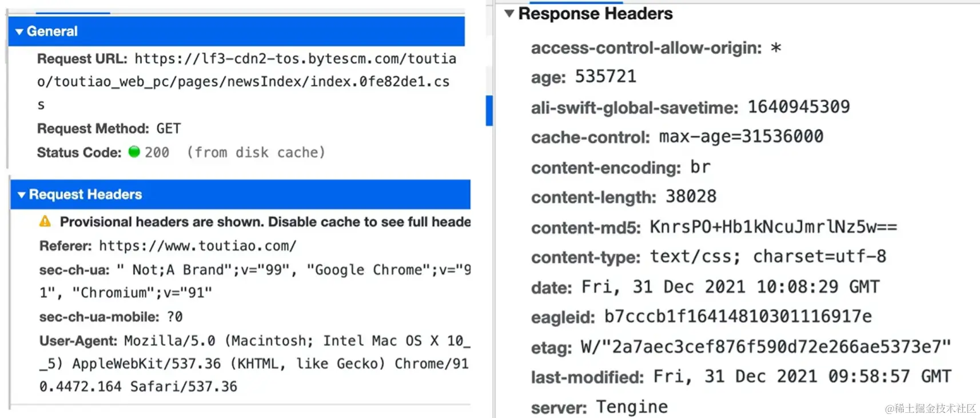Select the General section header bar

tap(237, 31)
